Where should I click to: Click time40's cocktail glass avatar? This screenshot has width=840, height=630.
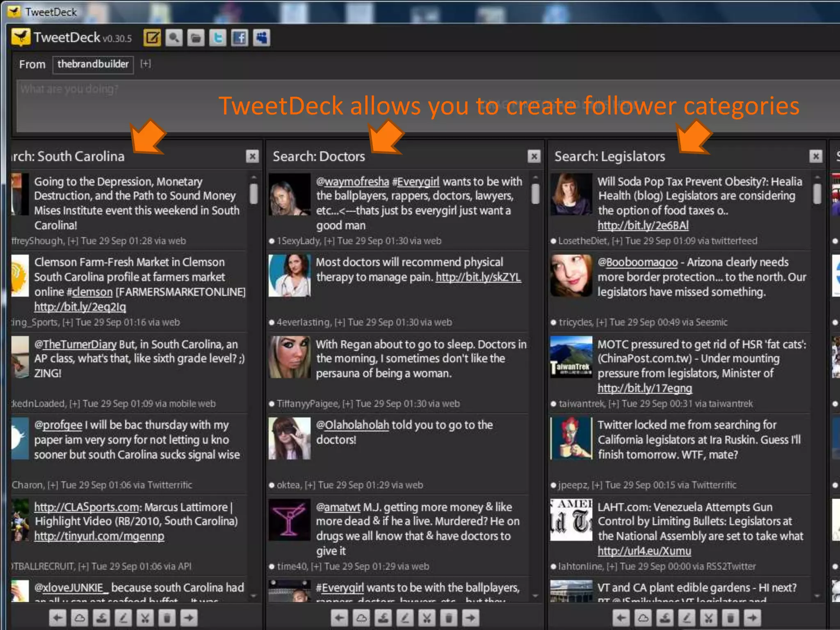coord(290,519)
